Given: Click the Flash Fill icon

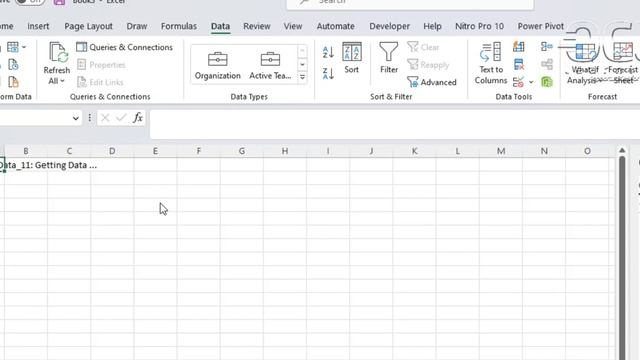Looking at the screenshot, I should tap(519, 47).
